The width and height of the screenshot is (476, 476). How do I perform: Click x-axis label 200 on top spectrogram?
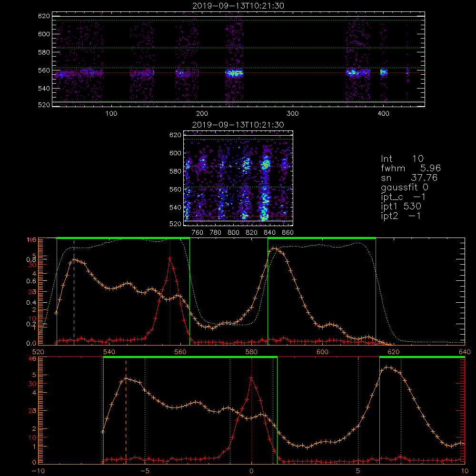click(202, 113)
